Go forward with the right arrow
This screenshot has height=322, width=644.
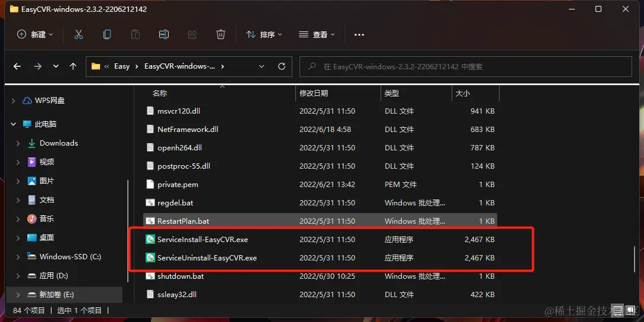[x=38, y=66]
